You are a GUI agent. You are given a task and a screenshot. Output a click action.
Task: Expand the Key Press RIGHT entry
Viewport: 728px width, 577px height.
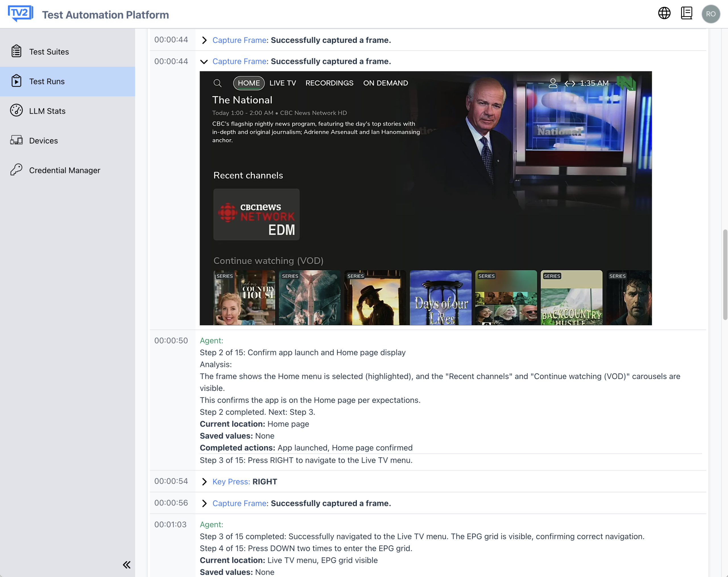point(204,482)
